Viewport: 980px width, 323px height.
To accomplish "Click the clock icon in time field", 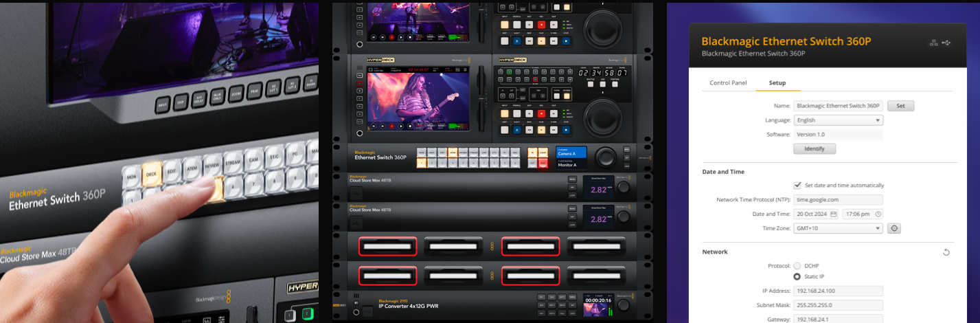I will click(878, 214).
